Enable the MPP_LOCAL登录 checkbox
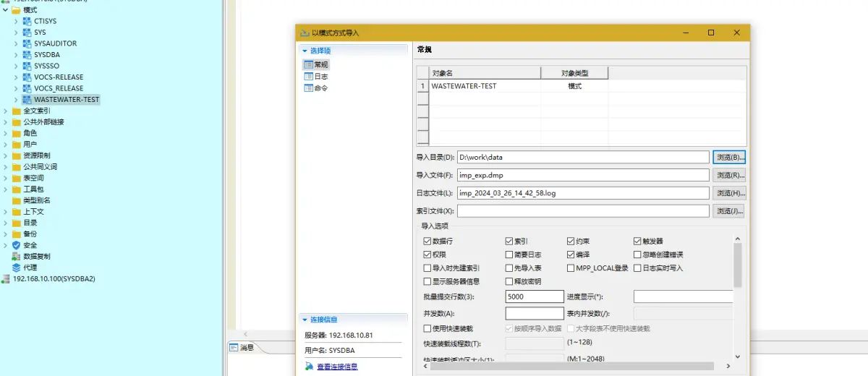The height and width of the screenshot is (376, 868). [571, 268]
